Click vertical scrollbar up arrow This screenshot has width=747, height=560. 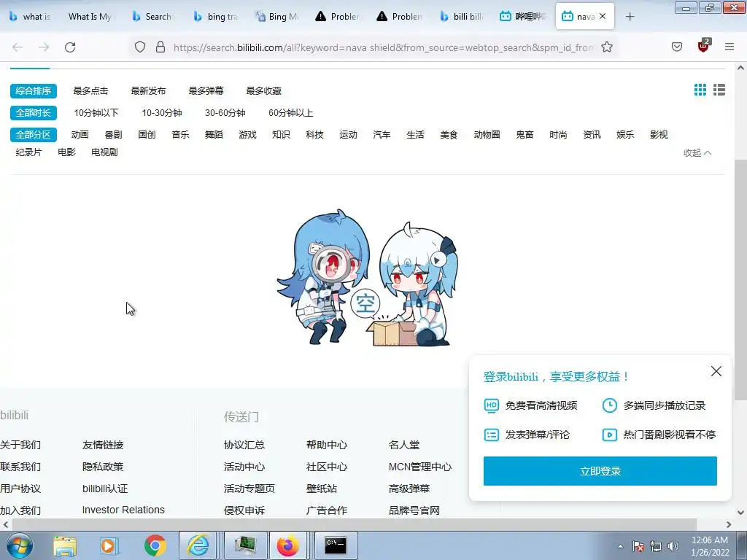tap(741, 68)
